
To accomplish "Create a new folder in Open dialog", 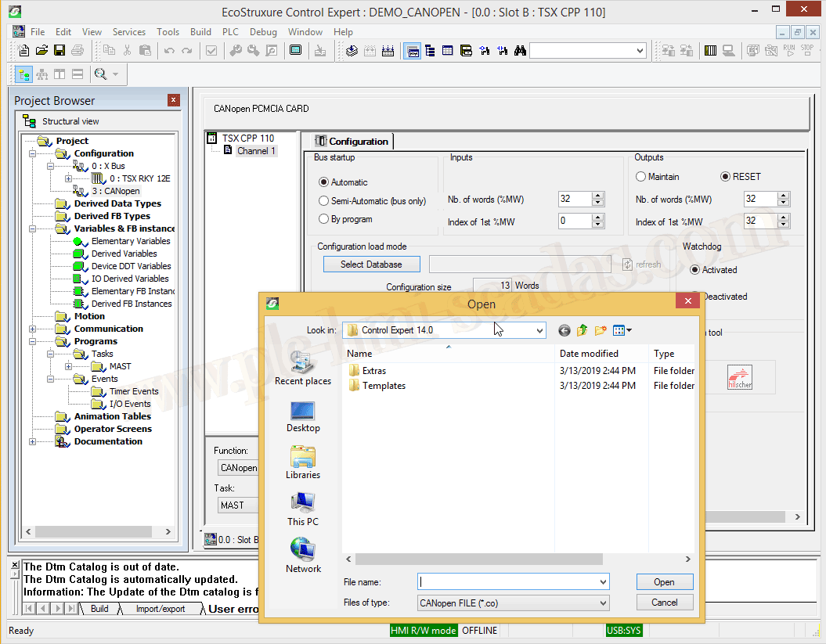I will [x=601, y=331].
